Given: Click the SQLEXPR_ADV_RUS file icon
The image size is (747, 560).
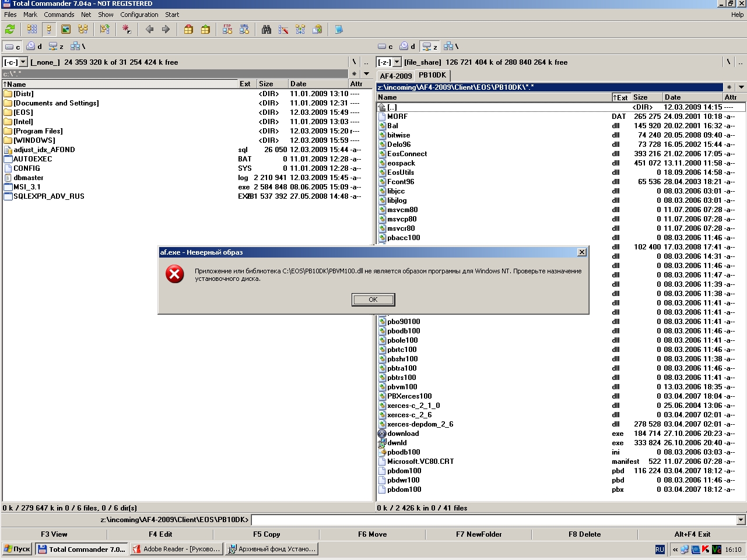Looking at the screenshot, I should click(8, 196).
